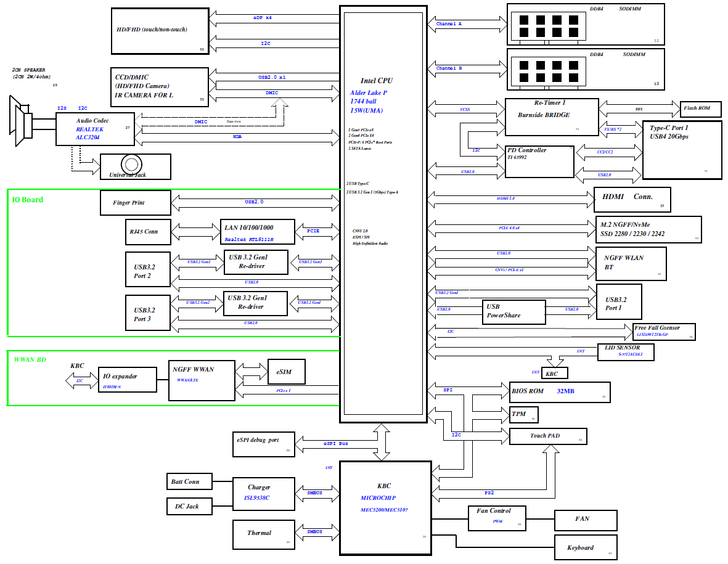Viewport: 728px width, 564px height.
Task: Click the speaker symbol beside Audio Codec
Action: [21, 121]
